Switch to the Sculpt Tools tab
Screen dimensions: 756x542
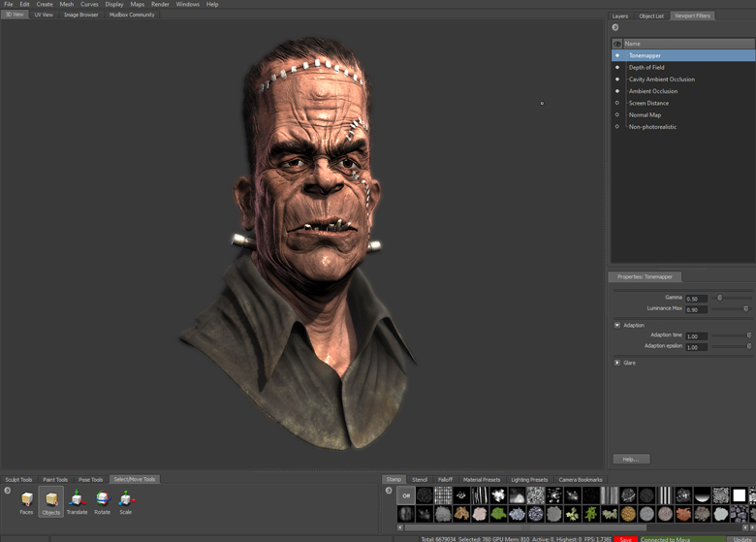tap(18, 479)
